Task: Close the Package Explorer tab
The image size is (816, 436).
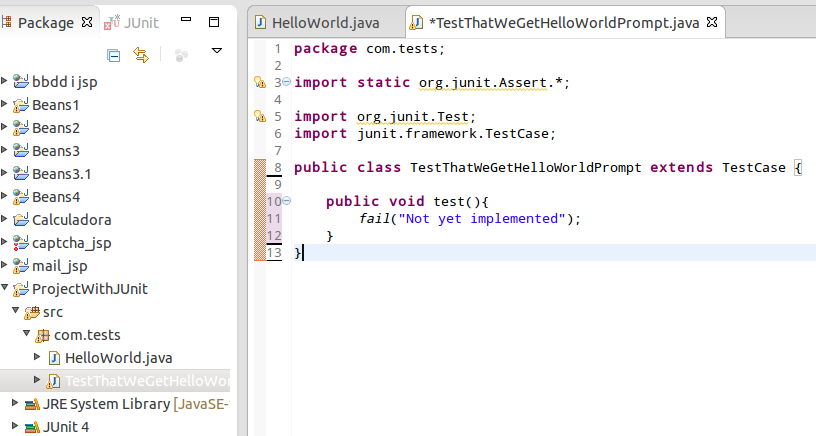Action: (85, 21)
